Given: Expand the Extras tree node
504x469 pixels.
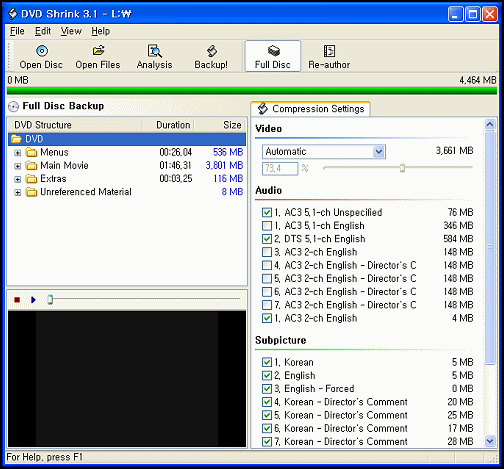Looking at the screenshot, I should click(x=18, y=179).
